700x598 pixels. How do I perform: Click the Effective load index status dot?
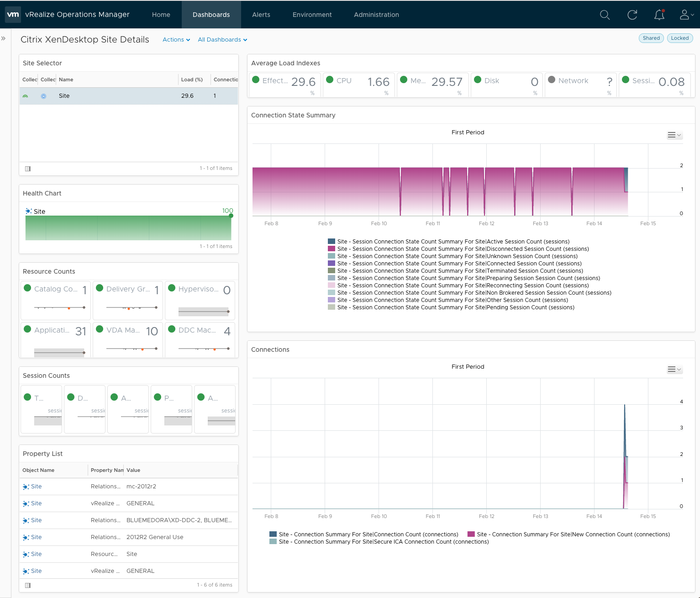point(256,79)
